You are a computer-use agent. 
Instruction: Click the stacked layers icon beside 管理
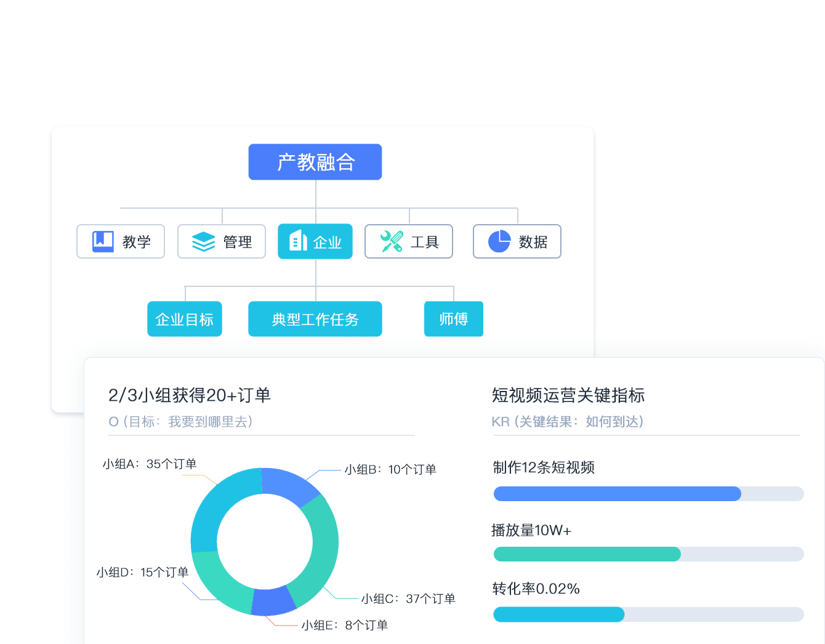coord(203,241)
